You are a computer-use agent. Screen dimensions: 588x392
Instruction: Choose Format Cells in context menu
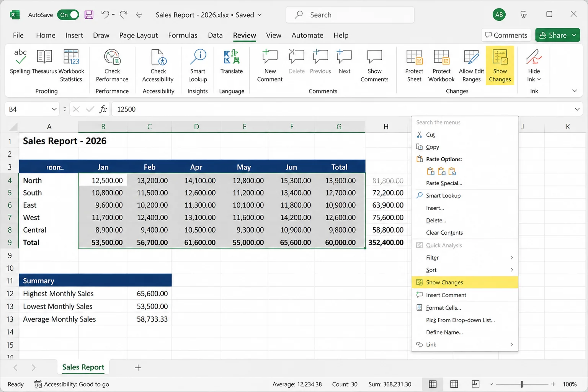(x=465, y=308)
